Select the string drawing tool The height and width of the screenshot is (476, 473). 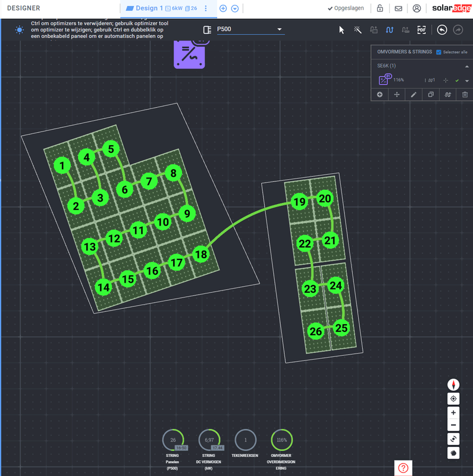click(x=390, y=30)
